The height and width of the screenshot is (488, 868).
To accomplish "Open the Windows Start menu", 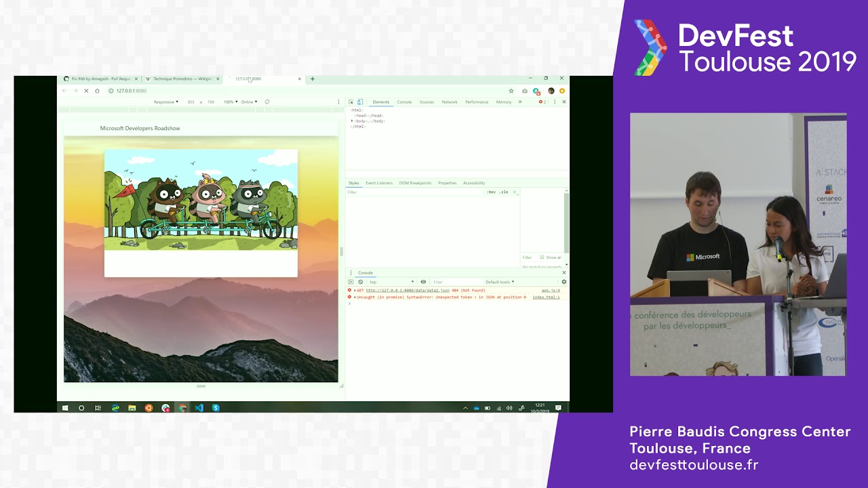I will click(x=65, y=408).
